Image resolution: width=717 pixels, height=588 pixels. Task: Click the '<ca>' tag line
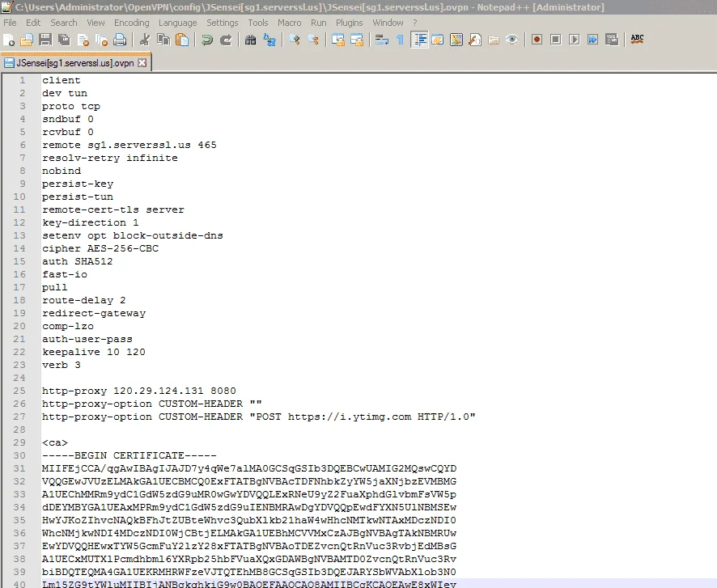(x=55, y=442)
